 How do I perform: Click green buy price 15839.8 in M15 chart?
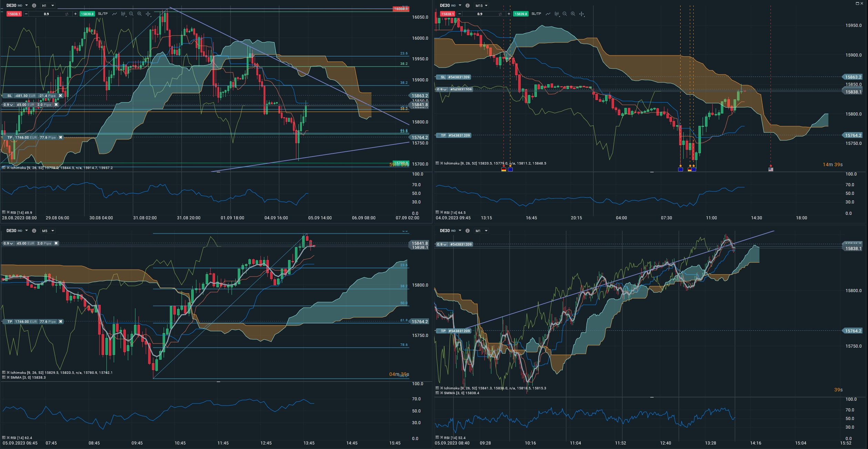(x=521, y=14)
